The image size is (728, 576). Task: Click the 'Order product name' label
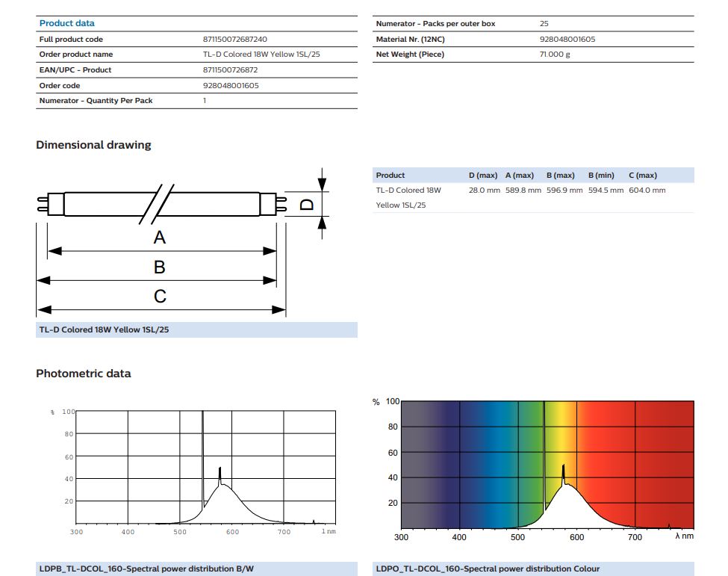[x=76, y=55]
